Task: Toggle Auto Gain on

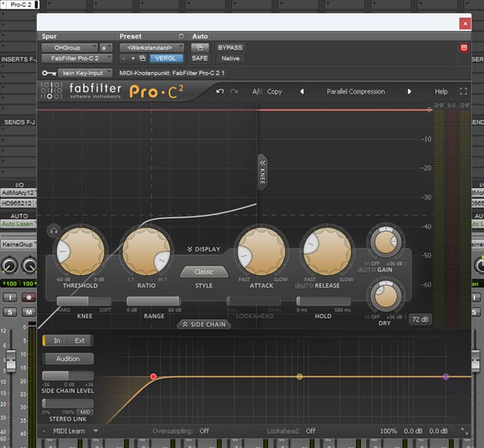Action: 367,270
